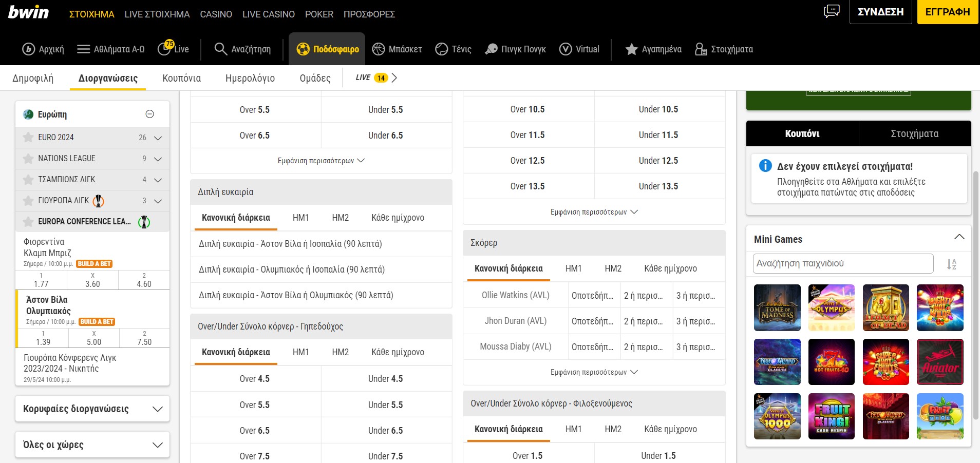Screen dimensions: 980x463
Task: Click the ΕΓΓΡΑΦΗ register button
Action: coord(947,12)
